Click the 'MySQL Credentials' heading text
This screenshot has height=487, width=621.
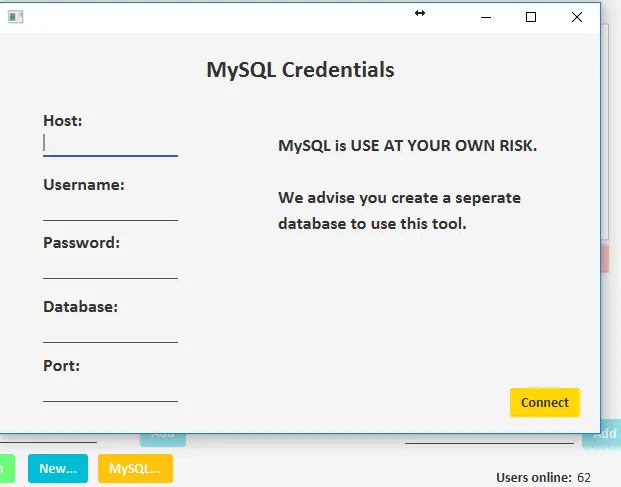pos(300,70)
